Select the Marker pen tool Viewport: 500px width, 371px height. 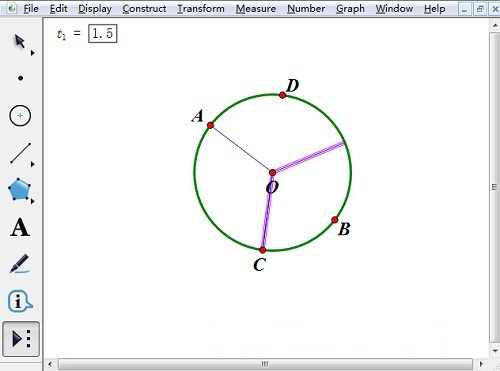tap(19, 264)
